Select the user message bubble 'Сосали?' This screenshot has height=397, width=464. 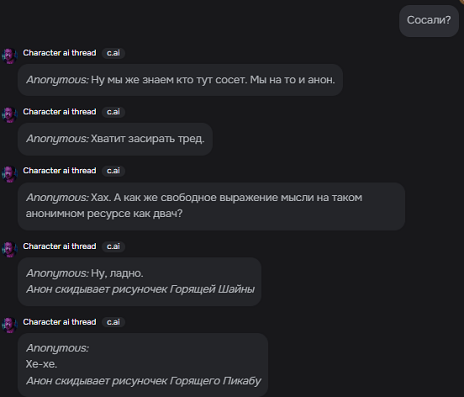coord(429,21)
